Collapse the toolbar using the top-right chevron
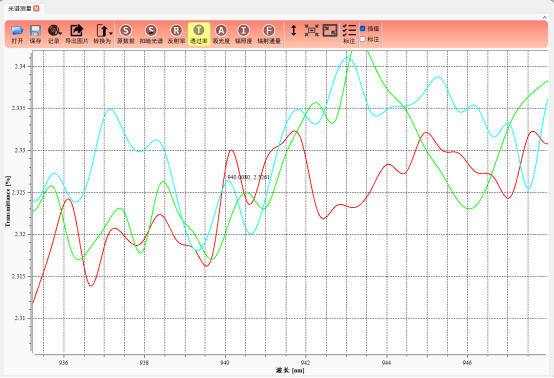The height and width of the screenshot is (378, 554). pyautogui.click(x=544, y=17)
